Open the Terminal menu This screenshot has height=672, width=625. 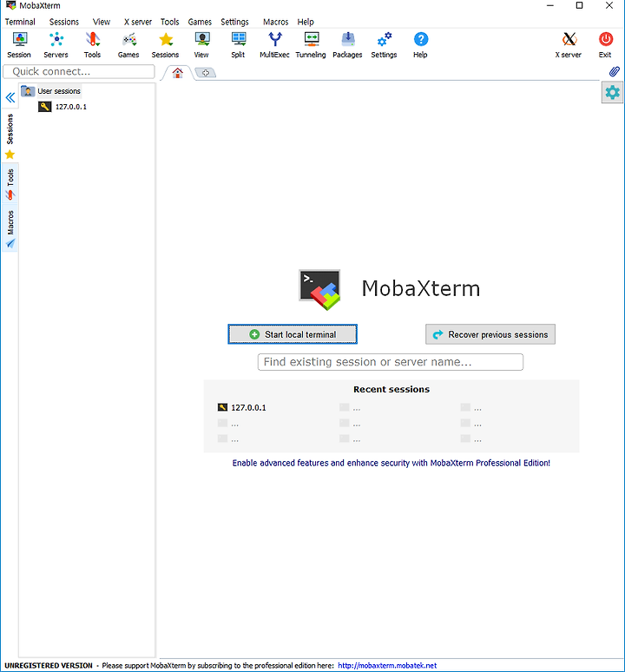20,22
